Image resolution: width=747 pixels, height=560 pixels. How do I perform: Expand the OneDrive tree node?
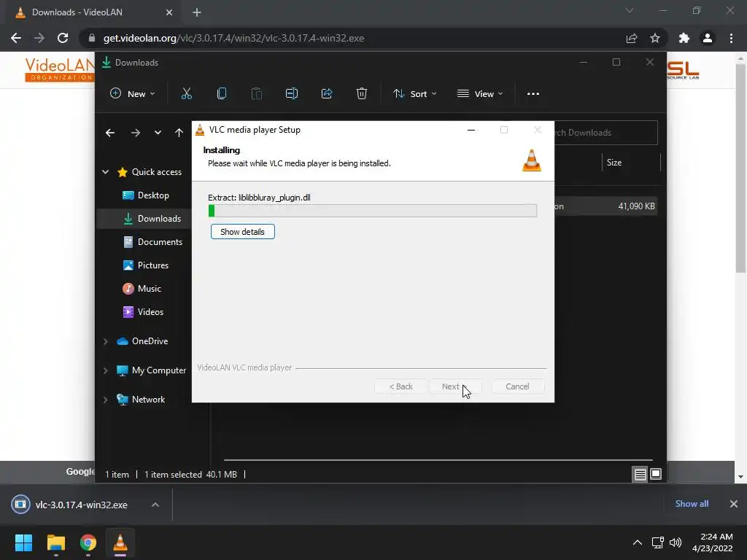pos(105,341)
